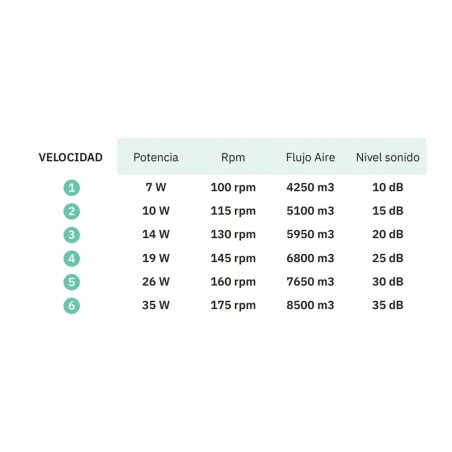Select the 8500 m3 airflow value
Viewport: 452px width, 452px height.
[x=310, y=305]
